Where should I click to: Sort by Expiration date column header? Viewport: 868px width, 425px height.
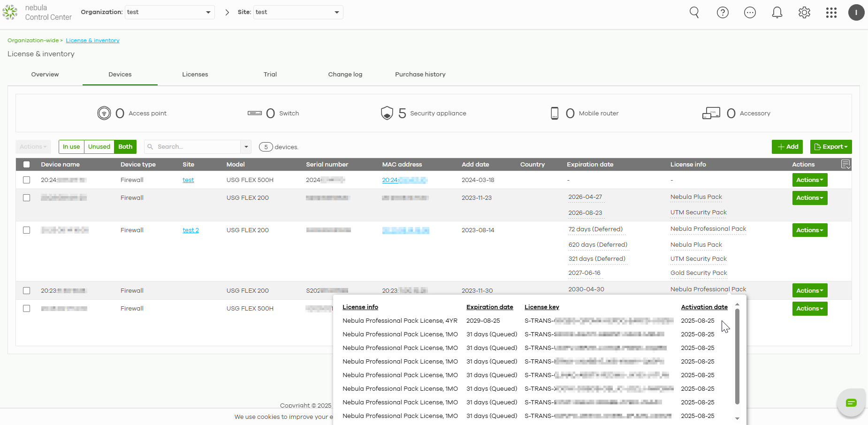590,165
